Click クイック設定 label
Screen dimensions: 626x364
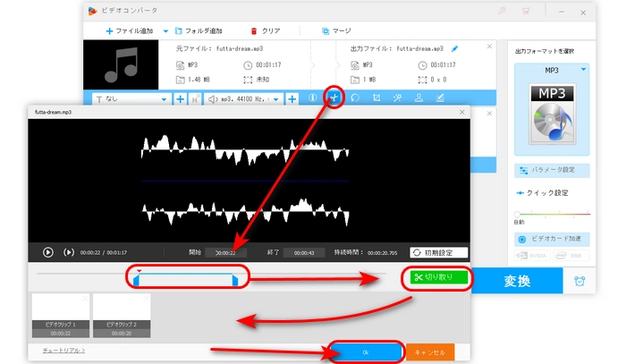tap(547, 193)
